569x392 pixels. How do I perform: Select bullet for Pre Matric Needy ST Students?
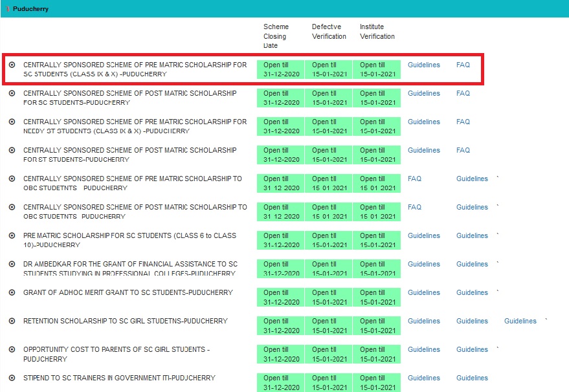point(12,122)
